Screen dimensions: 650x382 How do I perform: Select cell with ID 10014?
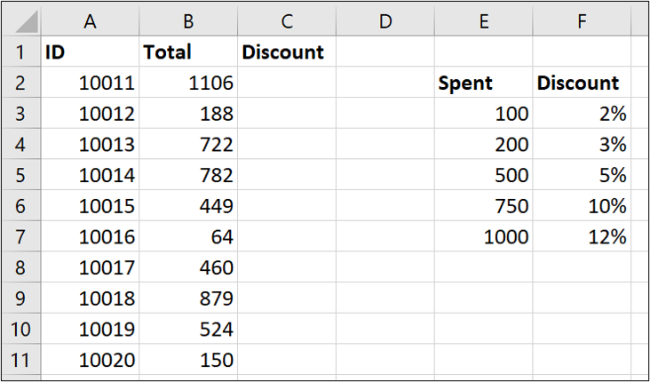(90, 175)
